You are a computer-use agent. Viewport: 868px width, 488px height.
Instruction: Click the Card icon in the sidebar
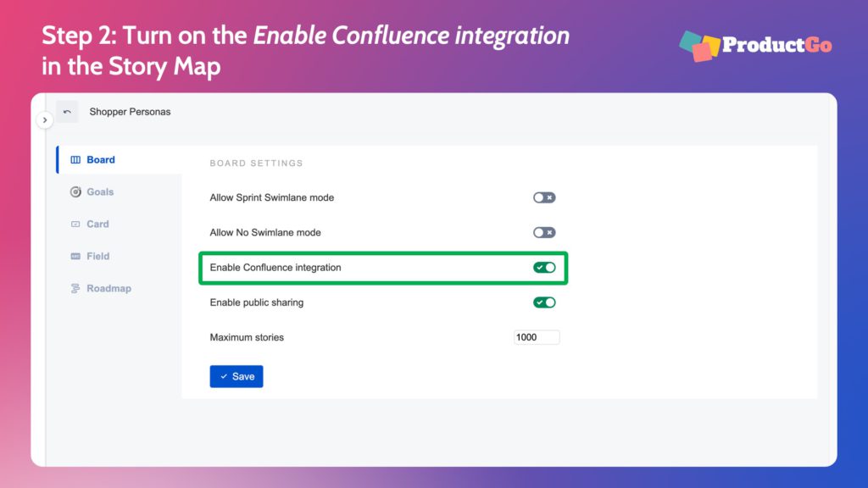(76, 224)
